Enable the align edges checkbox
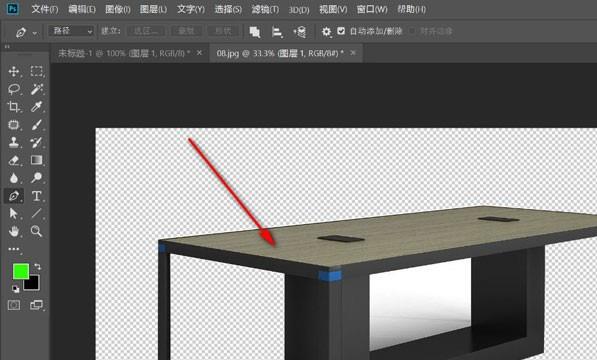 coord(412,31)
